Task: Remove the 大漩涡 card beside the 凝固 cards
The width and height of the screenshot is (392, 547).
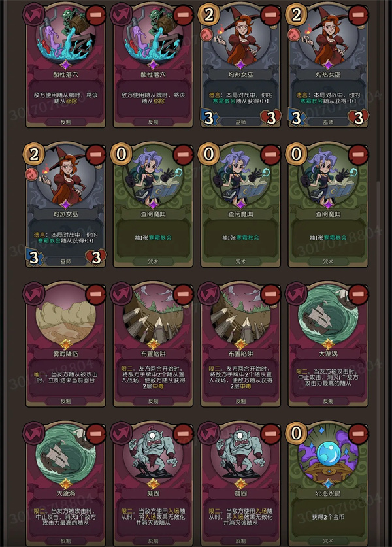Action: [95, 434]
